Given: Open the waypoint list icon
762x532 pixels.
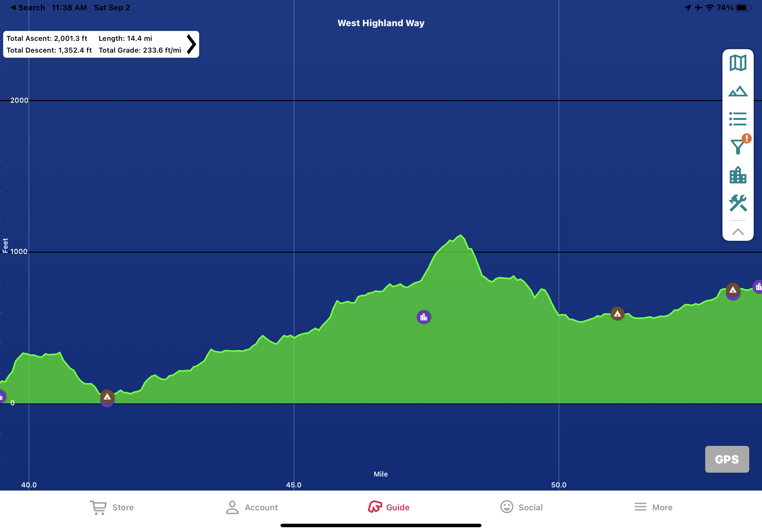Looking at the screenshot, I should click(x=737, y=119).
